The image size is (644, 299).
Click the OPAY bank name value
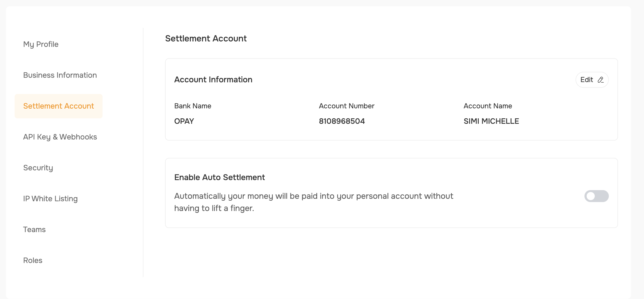[184, 121]
